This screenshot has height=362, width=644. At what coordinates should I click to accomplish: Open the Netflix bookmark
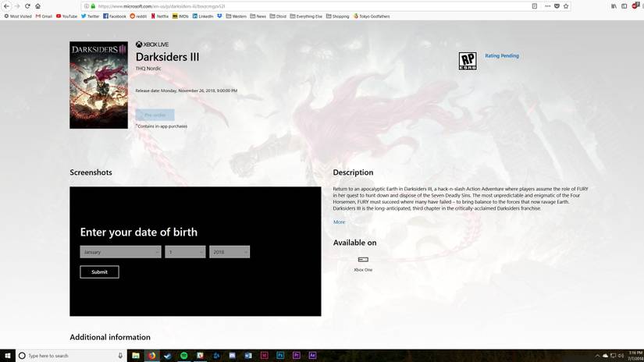[160, 16]
